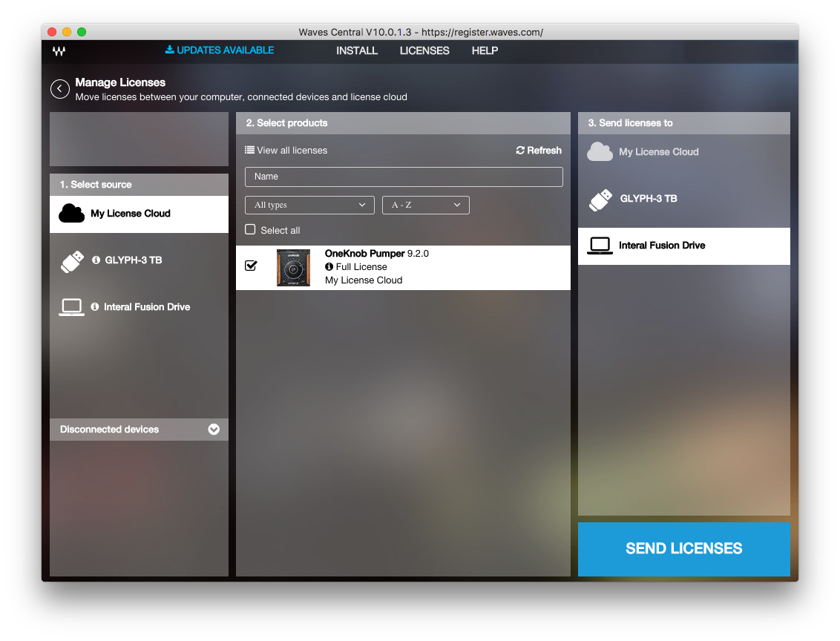This screenshot has width=840, height=641.
Task: Maximize the Waves Central window
Action: click(82, 32)
